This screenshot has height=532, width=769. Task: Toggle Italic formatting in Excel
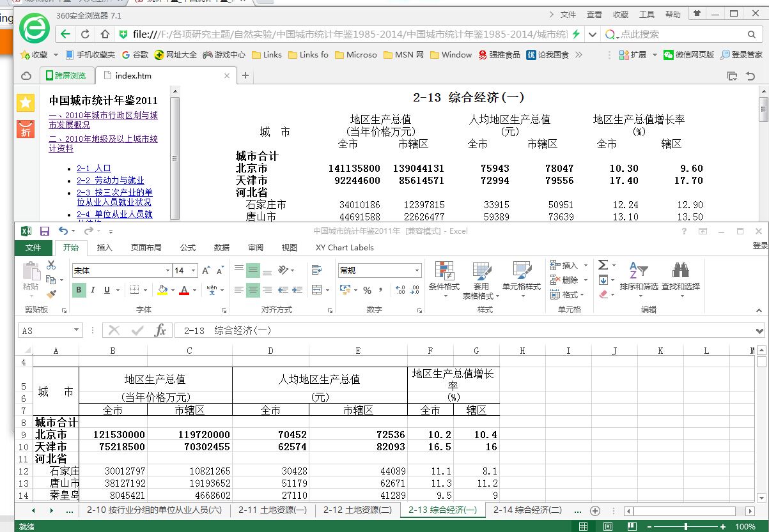pyautogui.click(x=93, y=290)
